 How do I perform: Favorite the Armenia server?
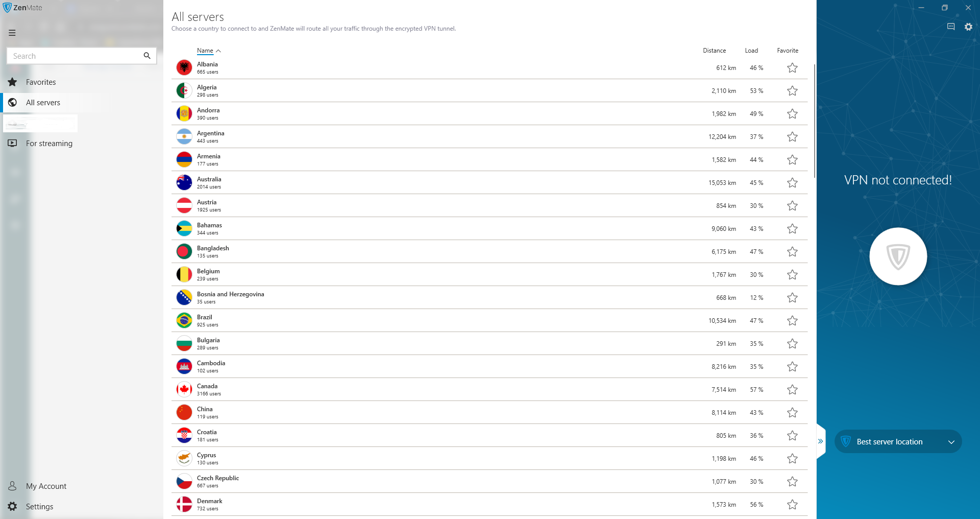tap(792, 159)
